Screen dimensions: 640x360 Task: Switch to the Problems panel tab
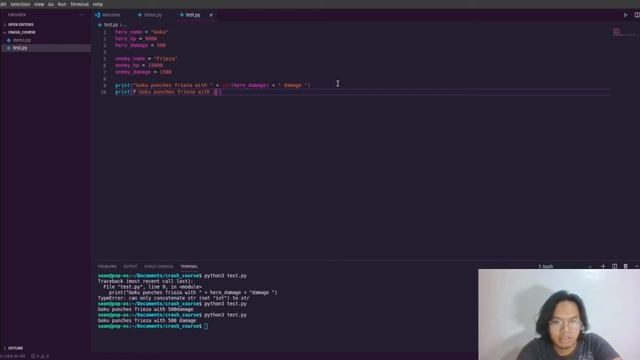(x=107, y=267)
